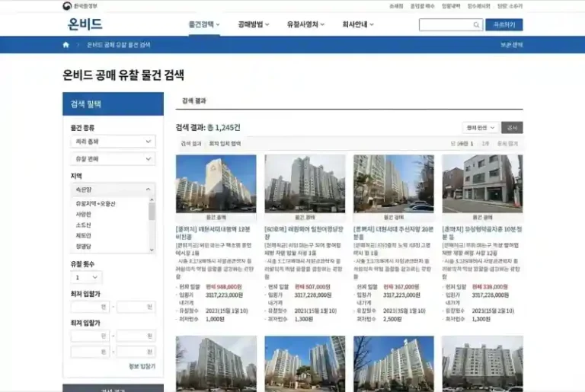Click the red price 367,000원
This screenshot has width=585, height=392.
[x=401, y=287]
